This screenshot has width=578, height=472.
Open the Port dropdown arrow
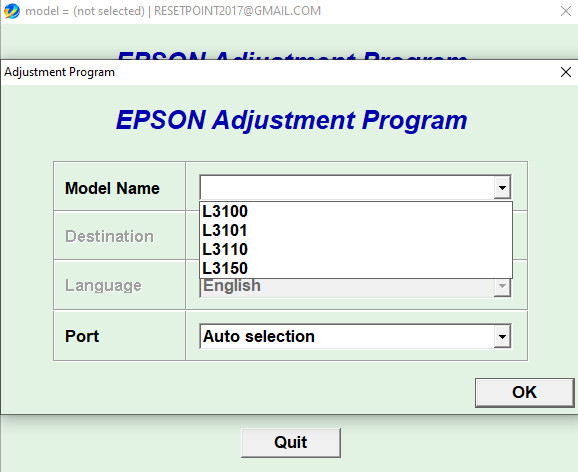[502, 336]
